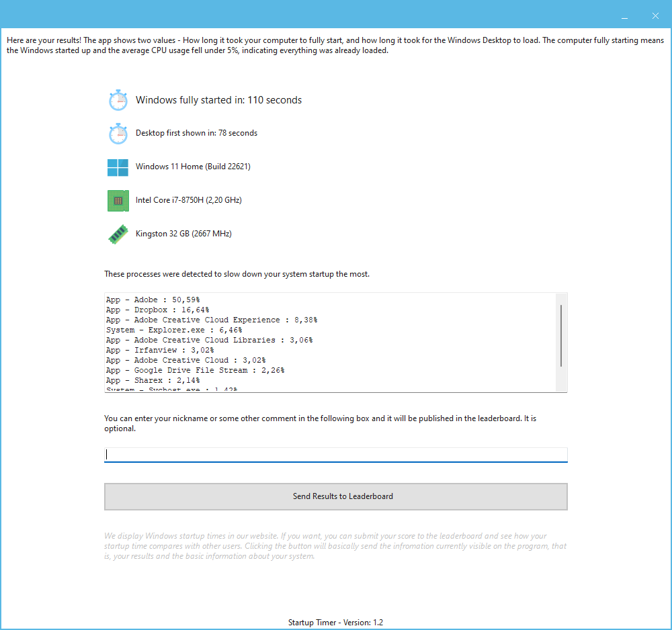Close the Startup Timer window
Screen dimensions: 672x630
click(x=655, y=16)
